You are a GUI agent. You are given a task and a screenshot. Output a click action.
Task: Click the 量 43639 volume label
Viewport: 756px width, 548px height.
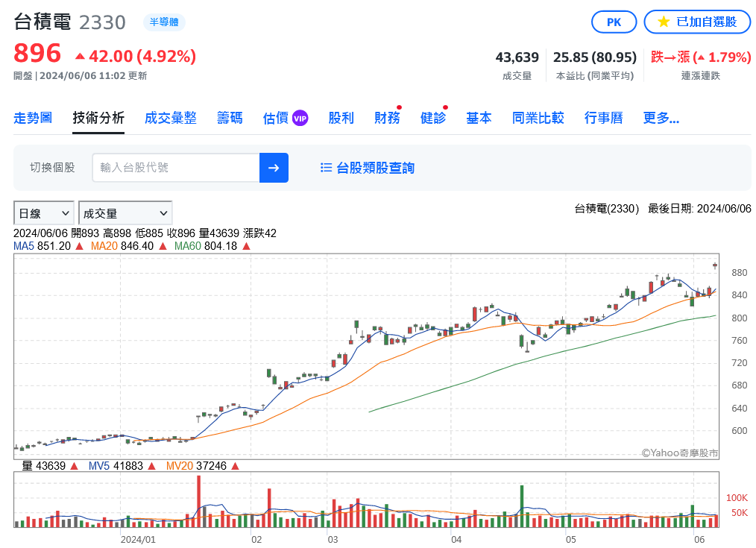(x=50, y=466)
